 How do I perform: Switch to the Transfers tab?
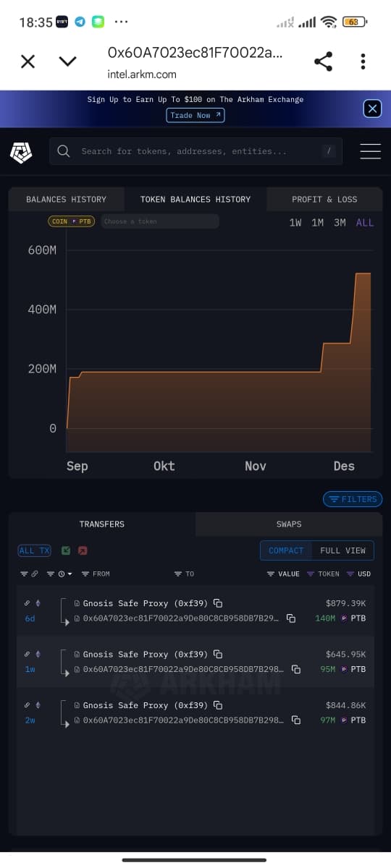[102, 524]
